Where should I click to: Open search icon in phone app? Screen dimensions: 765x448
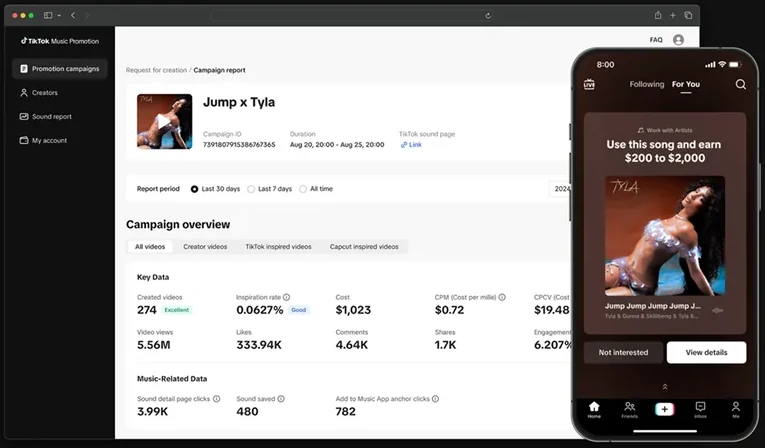[x=741, y=84]
